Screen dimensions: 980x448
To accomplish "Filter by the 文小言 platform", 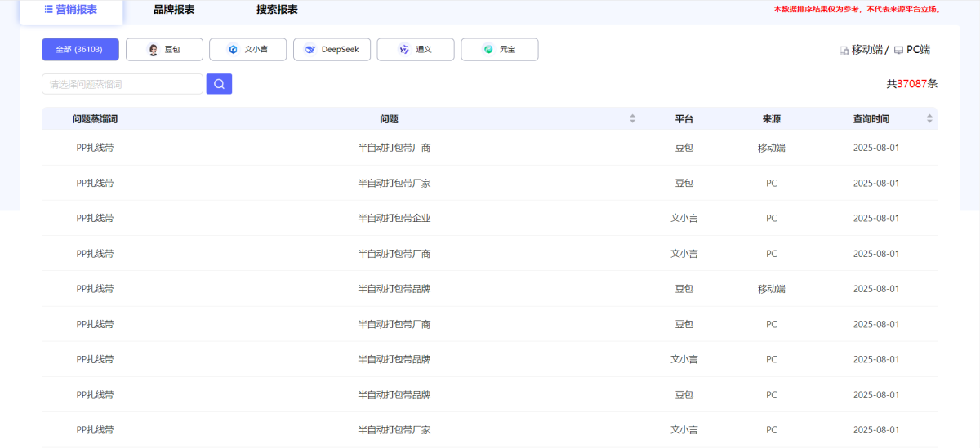I will click(x=247, y=50).
